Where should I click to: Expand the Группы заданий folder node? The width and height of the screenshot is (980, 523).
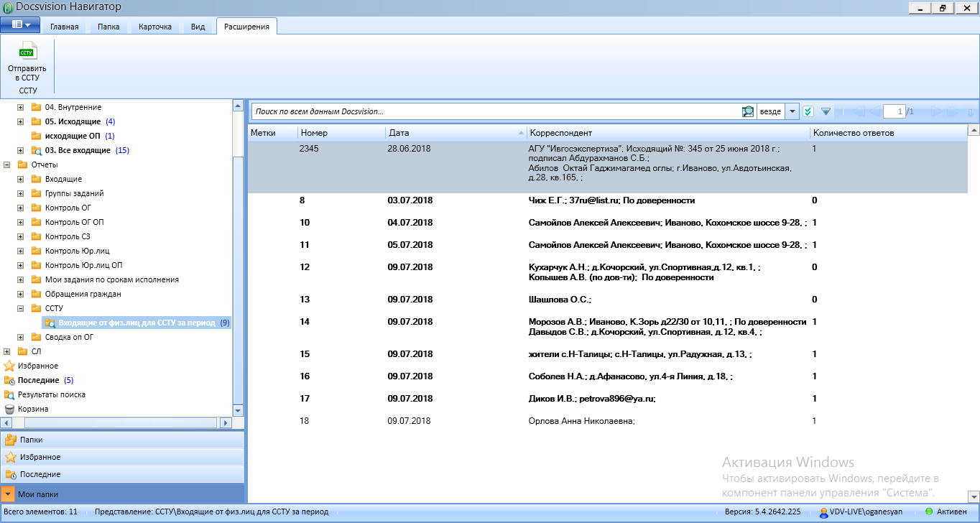pos(21,193)
